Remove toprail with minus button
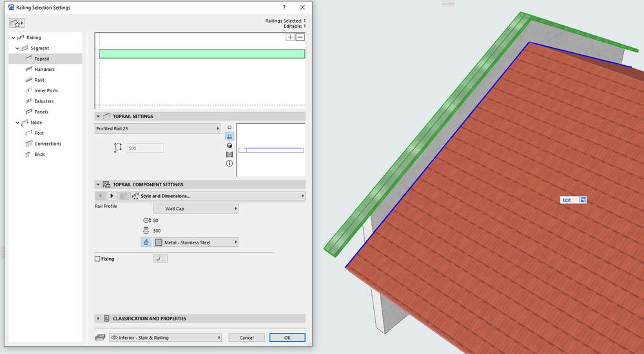This screenshot has width=644, height=354. pyautogui.click(x=300, y=37)
